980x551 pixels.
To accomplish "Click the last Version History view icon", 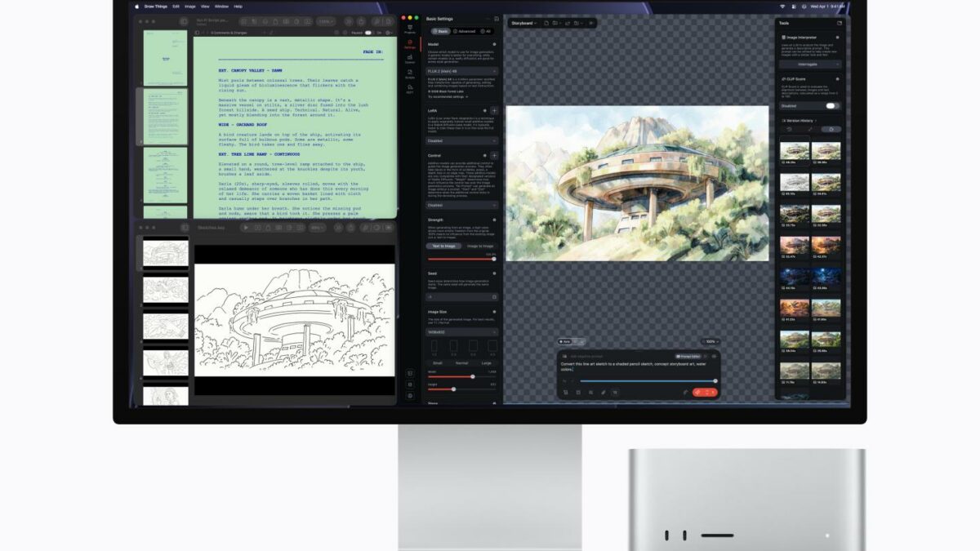I will (831, 129).
